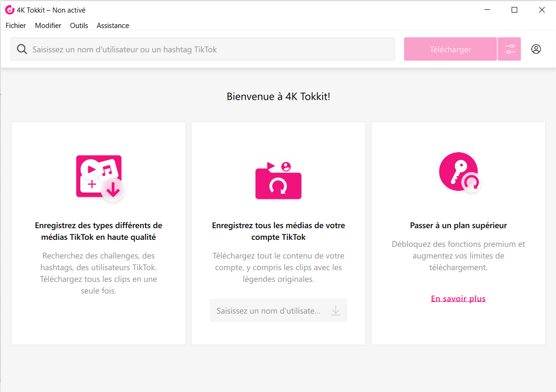Follow the En savoir plus link
Screen dimensions: 556x392
[458, 299]
